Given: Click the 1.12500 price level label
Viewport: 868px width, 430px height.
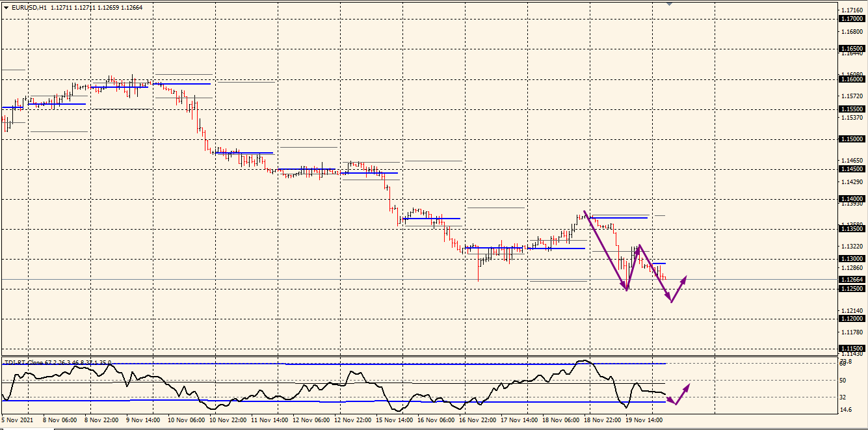Looking at the screenshot, I should [x=852, y=289].
